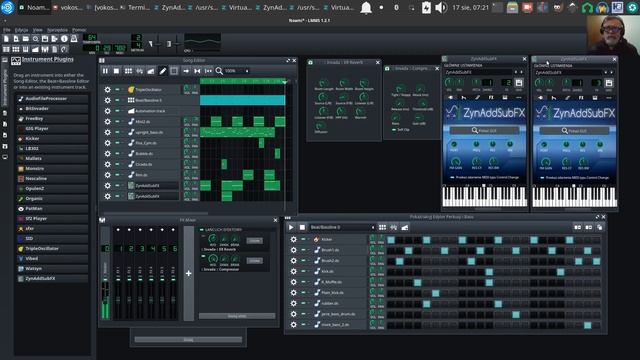This screenshot has width=640, height=360.
Task: Show the FX Mixer via the main toolbar icon
Action: (45, 49)
